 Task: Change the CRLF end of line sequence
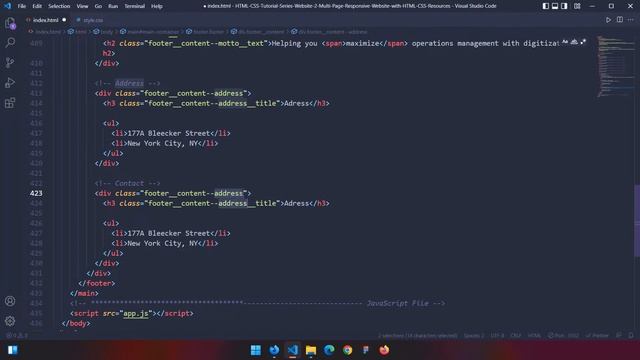point(516,336)
